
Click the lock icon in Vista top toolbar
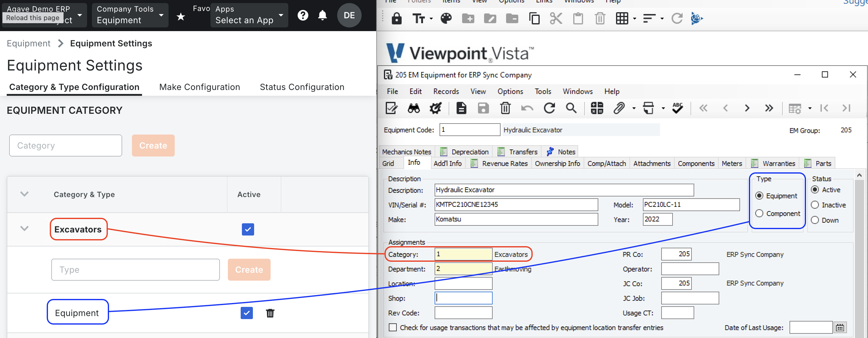[x=397, y=18]
